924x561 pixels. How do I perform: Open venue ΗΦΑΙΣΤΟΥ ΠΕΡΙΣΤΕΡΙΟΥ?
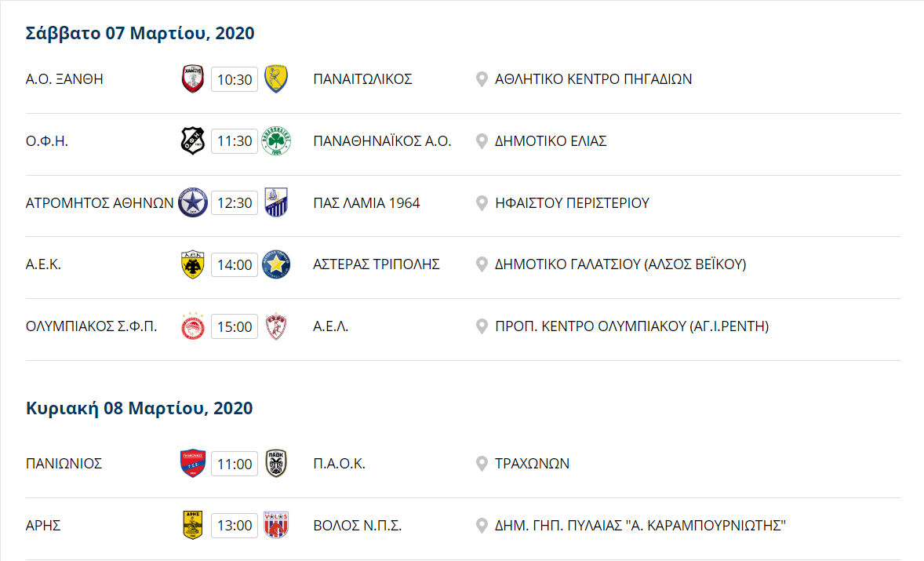click(572, 202)
